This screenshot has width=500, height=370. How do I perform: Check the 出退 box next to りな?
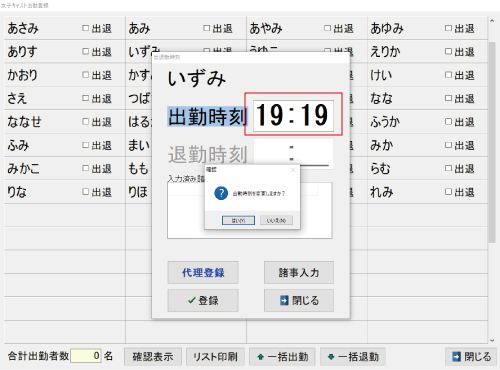click(86, 192)
